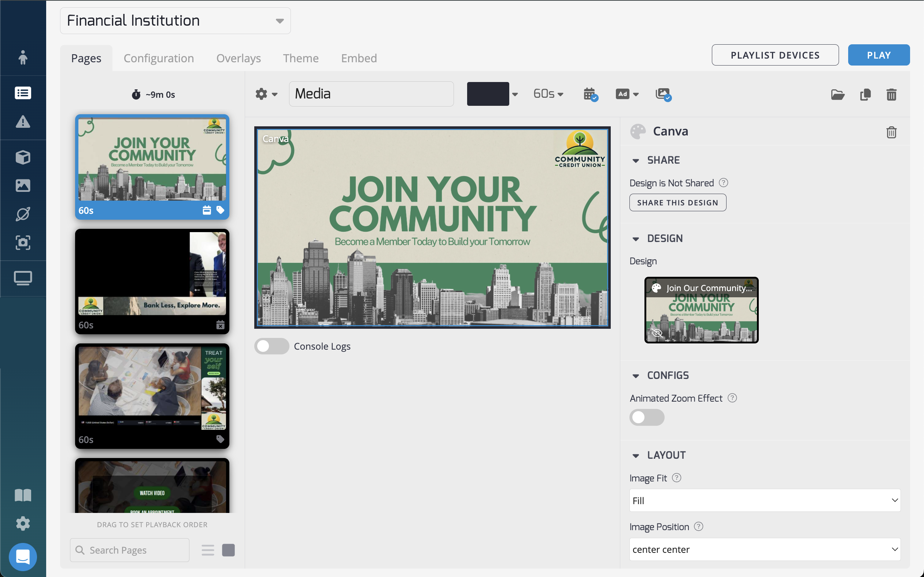Collapse the SHARE section
924x577 pixels.
(x=636, y=160)
